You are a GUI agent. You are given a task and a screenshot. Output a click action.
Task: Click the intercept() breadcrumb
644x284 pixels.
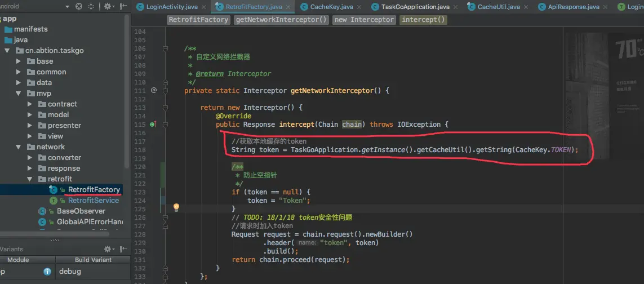click(423, 20)
